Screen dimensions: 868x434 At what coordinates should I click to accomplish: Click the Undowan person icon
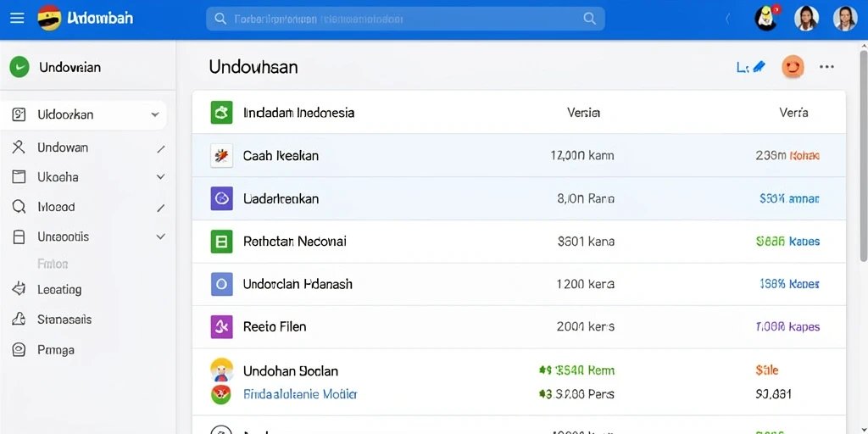click(x=19, y=147)
